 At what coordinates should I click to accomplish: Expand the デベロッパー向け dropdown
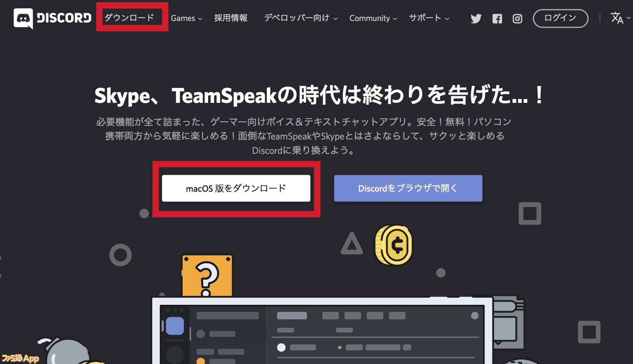[x=301, y=18]
